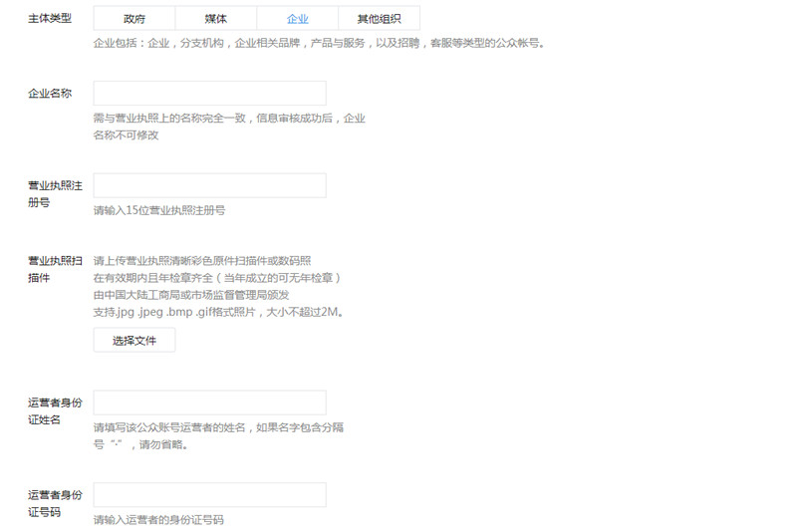Click the 营业执照注册号 label text
The height and width of the screenshot is (532, 797).
(x=55, y=193)
